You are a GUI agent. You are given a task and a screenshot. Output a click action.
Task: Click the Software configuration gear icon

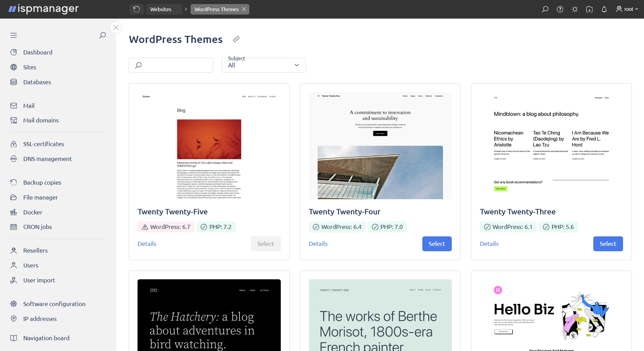[x=14, y=304]
